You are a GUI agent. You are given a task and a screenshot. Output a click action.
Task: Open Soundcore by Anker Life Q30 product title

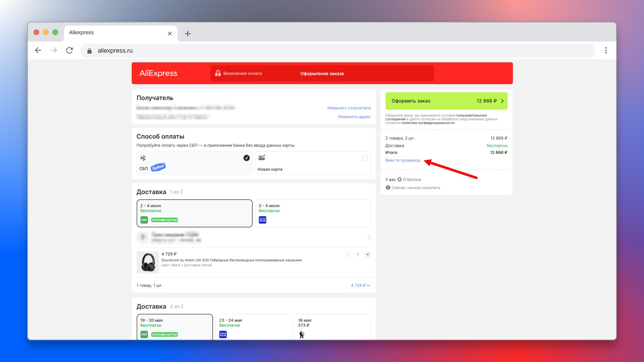pyautogui.click(x=231, y=260)
